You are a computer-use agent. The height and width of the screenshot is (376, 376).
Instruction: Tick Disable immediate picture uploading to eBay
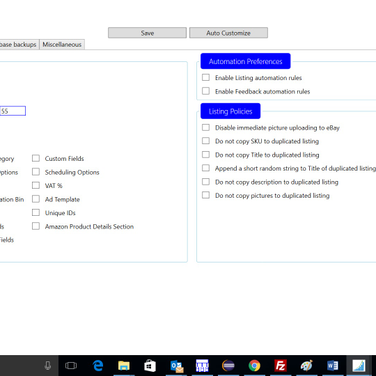[206, 127]
